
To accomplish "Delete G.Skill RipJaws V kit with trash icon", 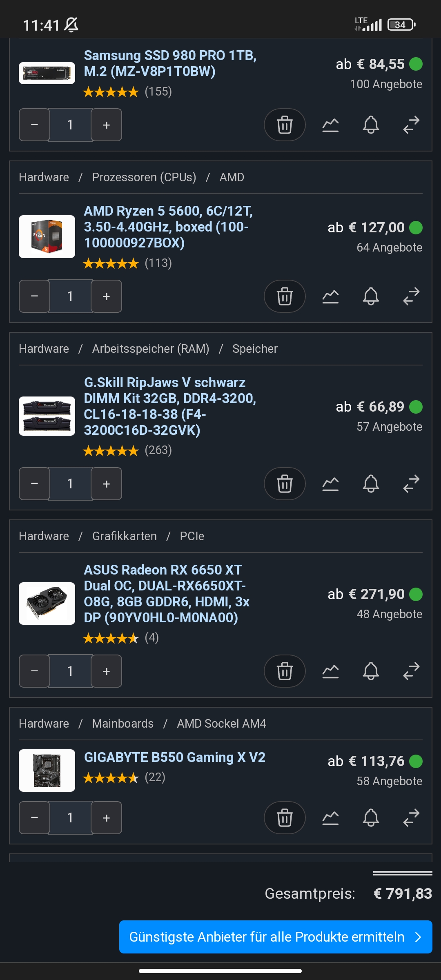I will pos(285,483).
